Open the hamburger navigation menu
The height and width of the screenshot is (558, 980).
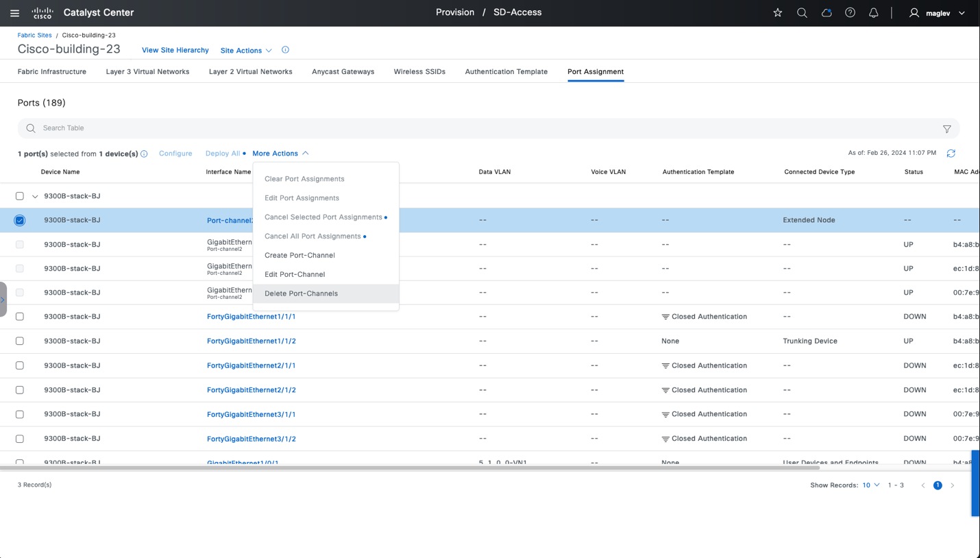pyautogui.click(x=15, y=13)
